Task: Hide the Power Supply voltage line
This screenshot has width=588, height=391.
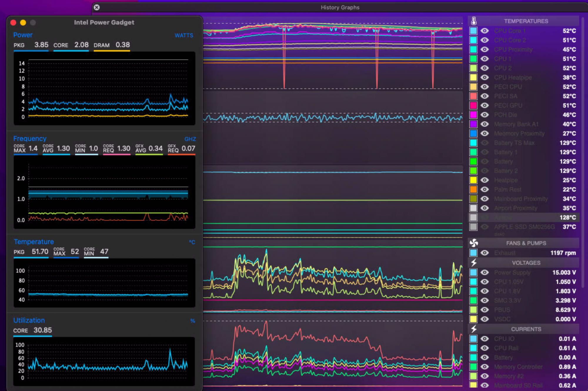Action: (485, 272)
